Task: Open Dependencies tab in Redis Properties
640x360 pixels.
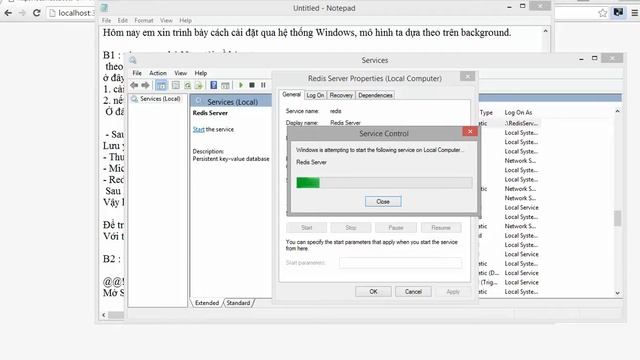Action: click(375, 95)
